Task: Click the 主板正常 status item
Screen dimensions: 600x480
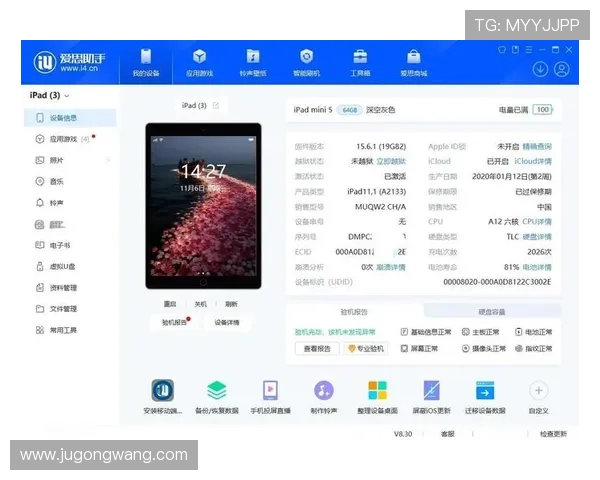Action: pyautogui.click(x=481, y=332)
